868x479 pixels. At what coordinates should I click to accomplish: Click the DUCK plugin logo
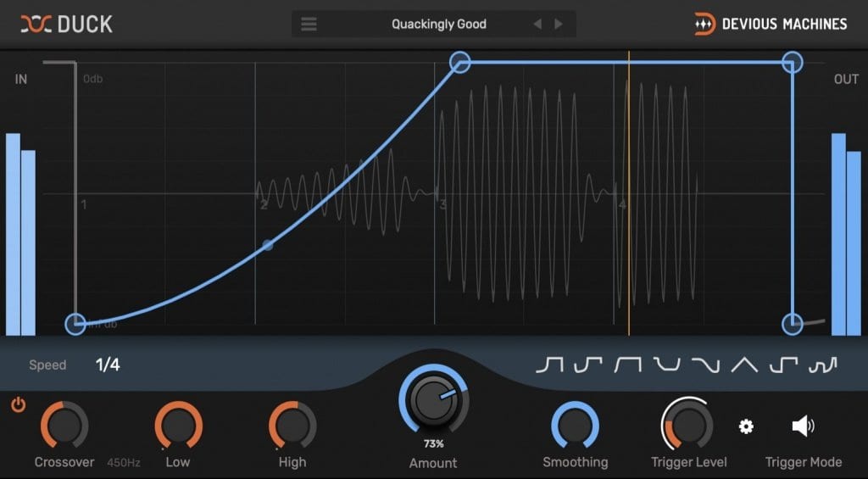pyautogui.click(x=67, y=24)
